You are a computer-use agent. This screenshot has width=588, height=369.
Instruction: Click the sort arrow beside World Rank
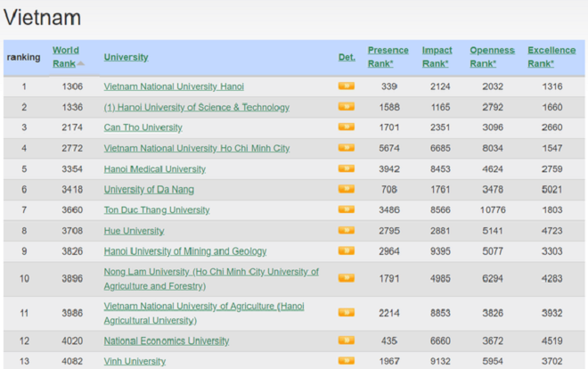(x=81, y=63)
